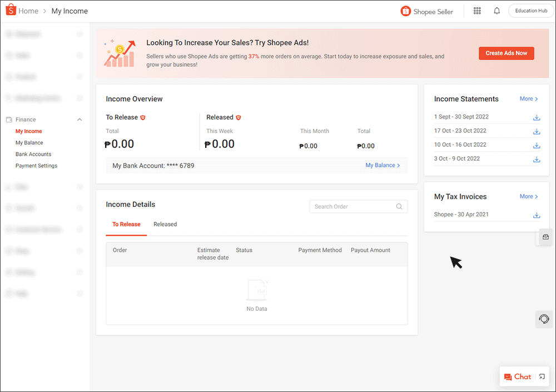Click the To Release info badge
This screenshot has width=556, height=392.
[143, 117]
